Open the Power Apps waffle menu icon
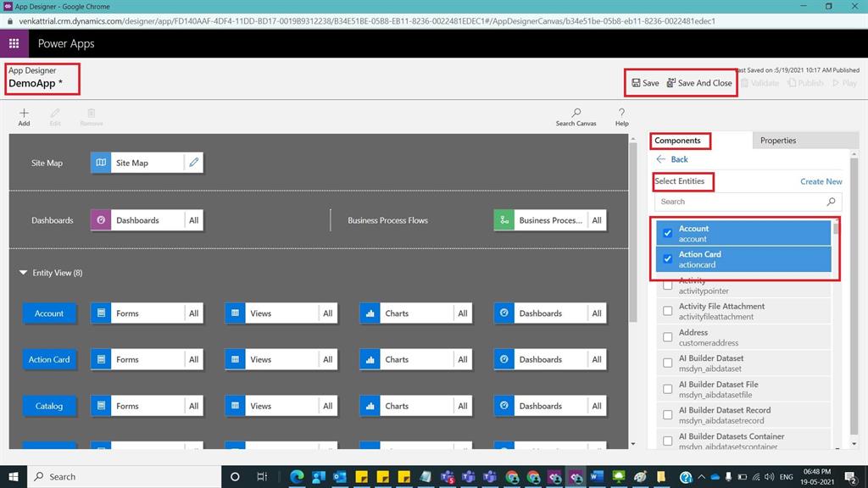The image size is (868, 488). [13, 42]
